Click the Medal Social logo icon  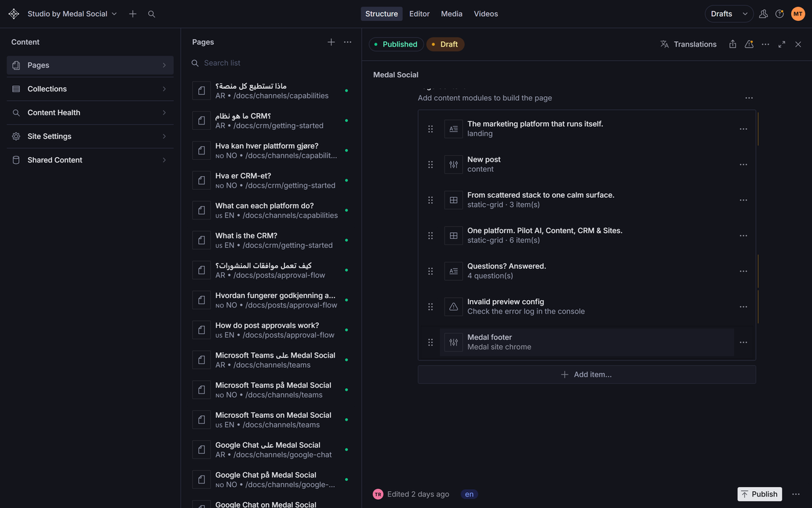pos(14,14)
